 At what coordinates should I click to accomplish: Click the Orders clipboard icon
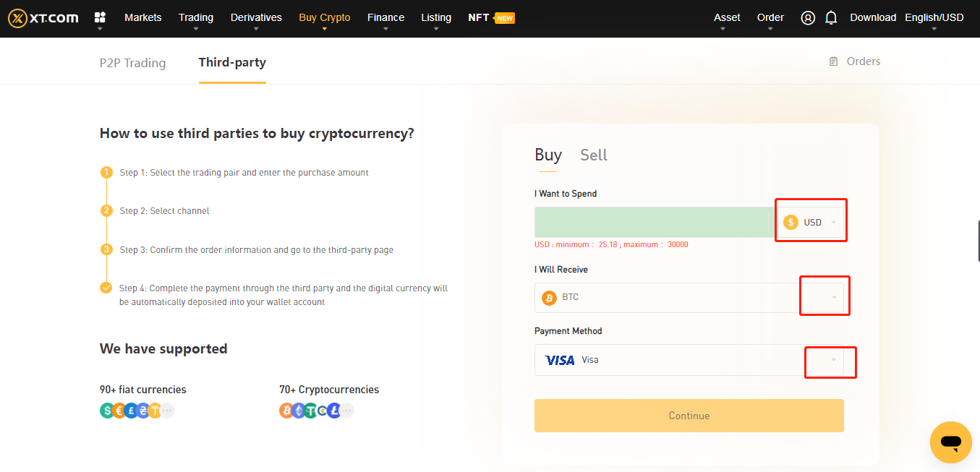click(x=832, y=61)
